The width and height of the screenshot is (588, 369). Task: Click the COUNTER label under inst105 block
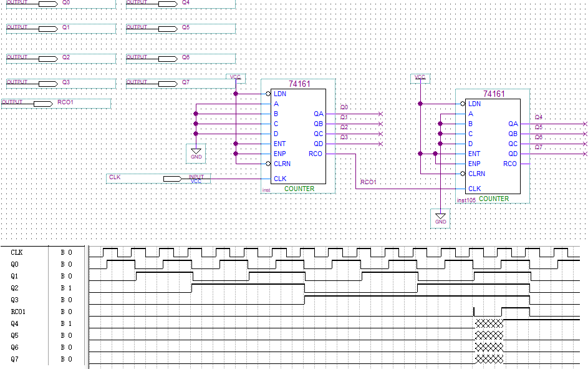[494, 199]
